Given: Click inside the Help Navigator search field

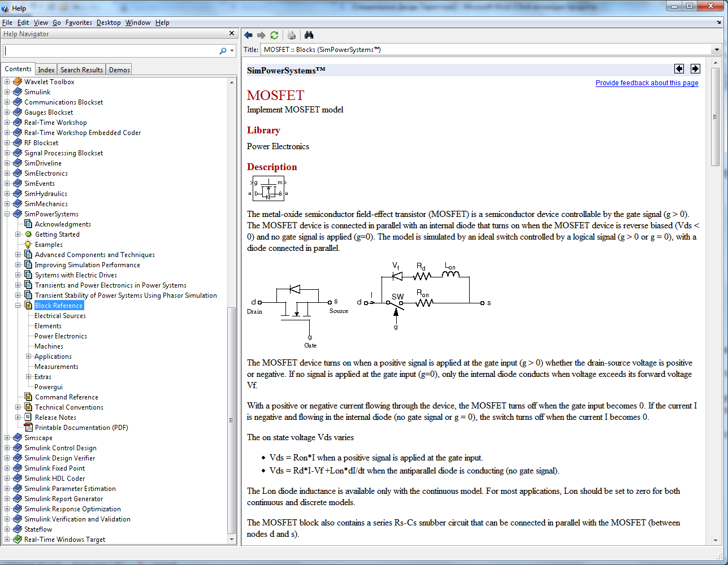Looking at the screenshot, I should pos(110,51).
